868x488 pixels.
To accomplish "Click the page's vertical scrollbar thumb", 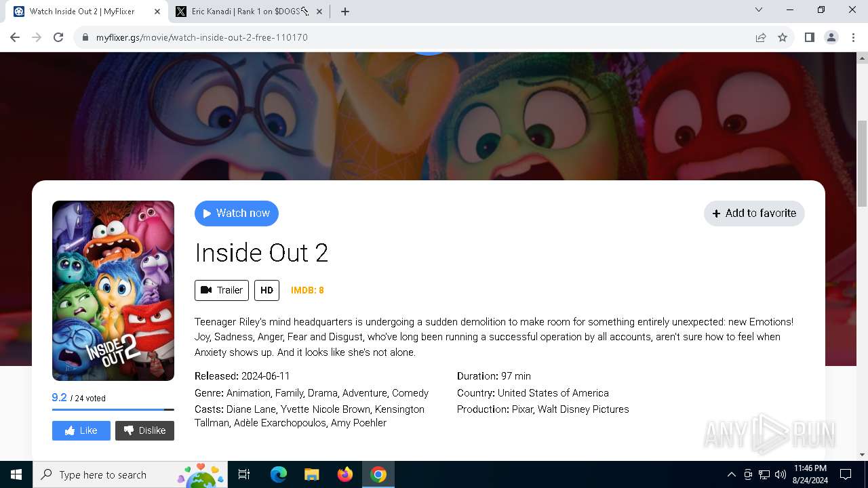I will [x=862, y=163].
